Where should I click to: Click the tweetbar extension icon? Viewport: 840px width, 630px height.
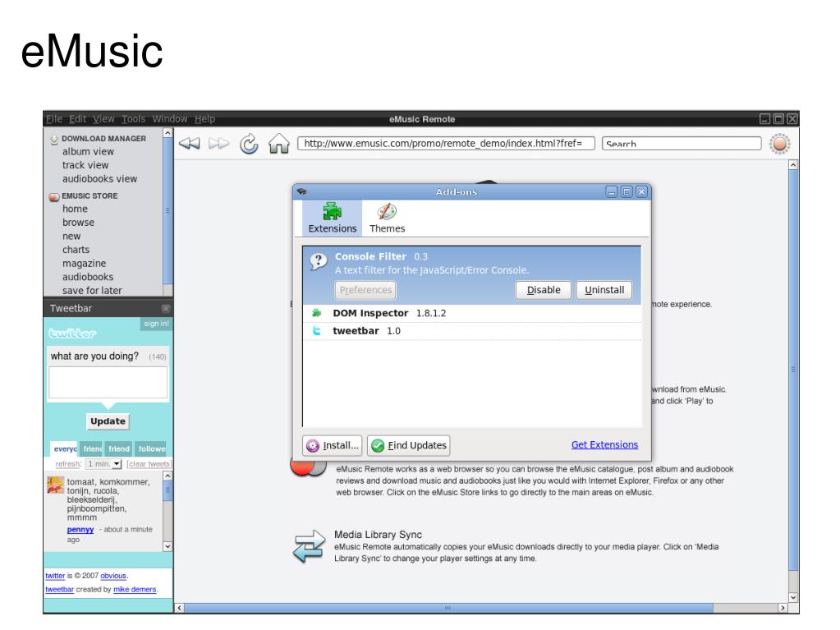click(x=317, y=331)
